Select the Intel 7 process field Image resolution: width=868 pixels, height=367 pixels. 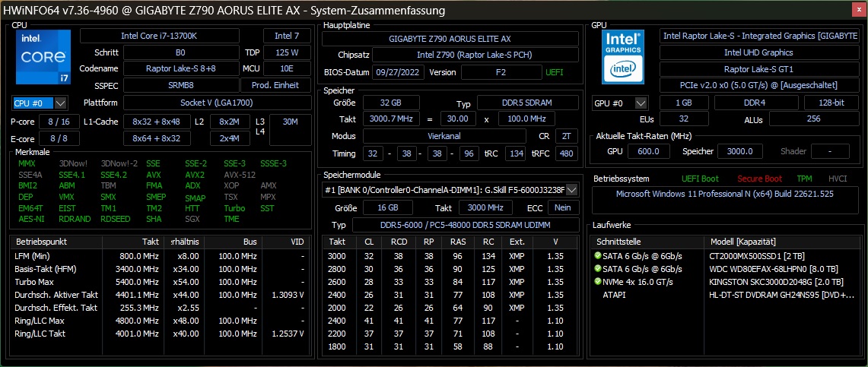tap(287, 36)
